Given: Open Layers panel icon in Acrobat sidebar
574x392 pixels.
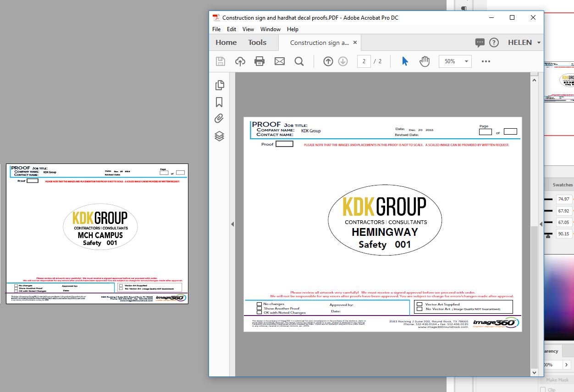Looking at the screenshot, I should point(220,136).
